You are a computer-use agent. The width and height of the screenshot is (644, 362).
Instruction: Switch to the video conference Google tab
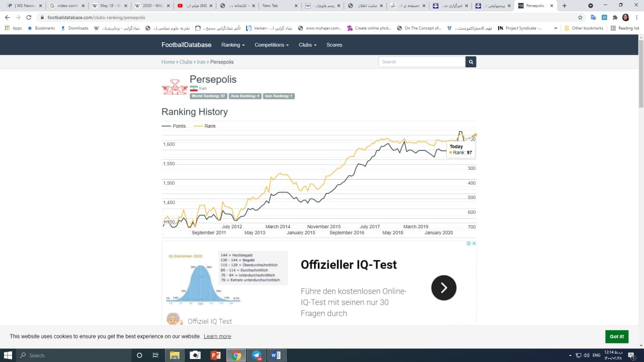pyautogui.click(x=66, y=6)
